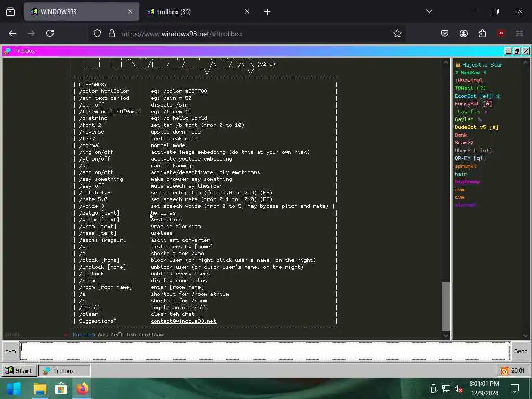The image size is (532, 399).
Task: Open Firefox account icon
Action: coord(463,33)
